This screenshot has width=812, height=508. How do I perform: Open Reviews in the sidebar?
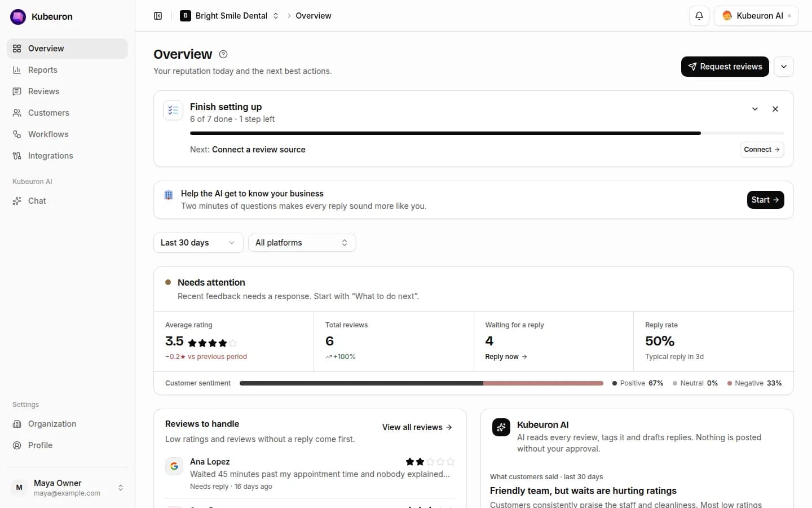tap(67, 91)
